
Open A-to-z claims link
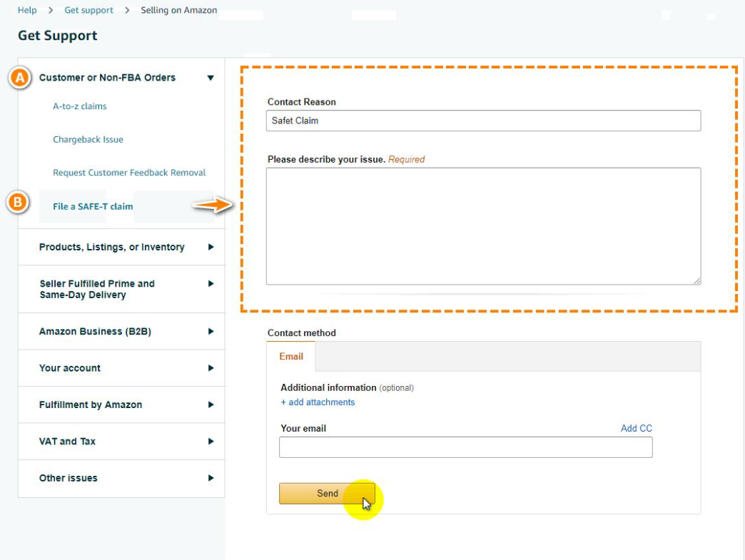(80, 106)
